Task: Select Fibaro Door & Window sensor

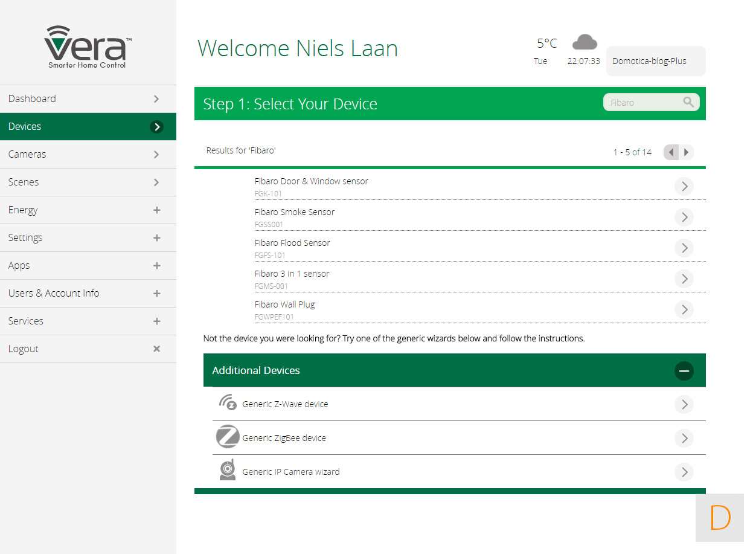Action: [x=480, y=185]
